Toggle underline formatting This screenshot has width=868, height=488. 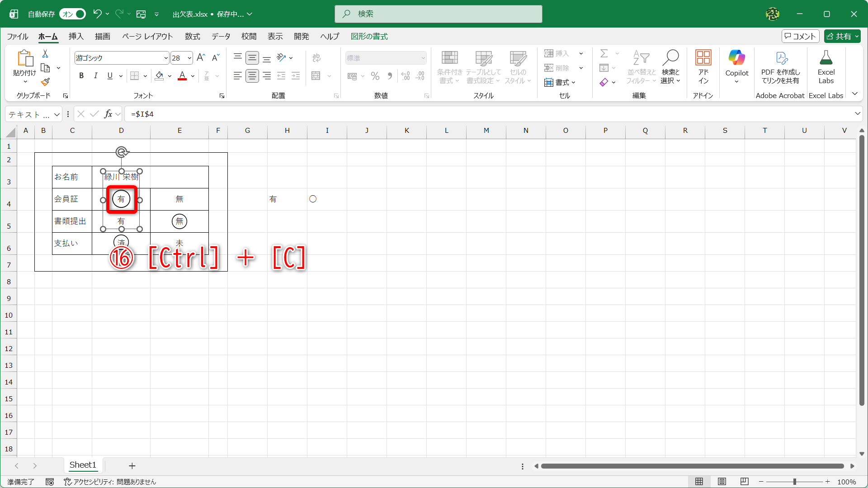109,75
